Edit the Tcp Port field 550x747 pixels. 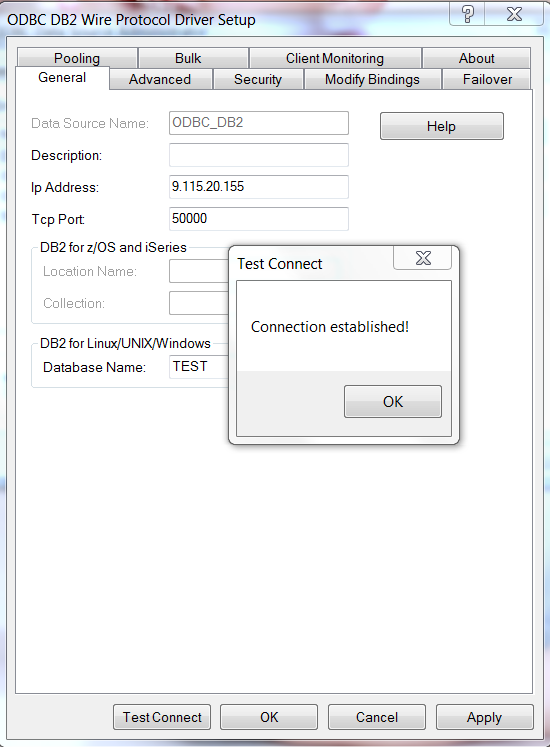[259, 219]
